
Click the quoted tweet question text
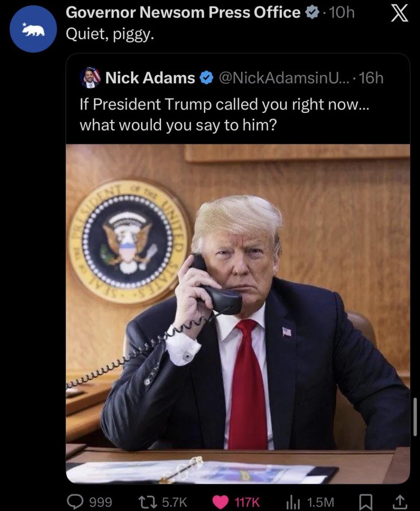pyautogui.click(x=224, y=114)
